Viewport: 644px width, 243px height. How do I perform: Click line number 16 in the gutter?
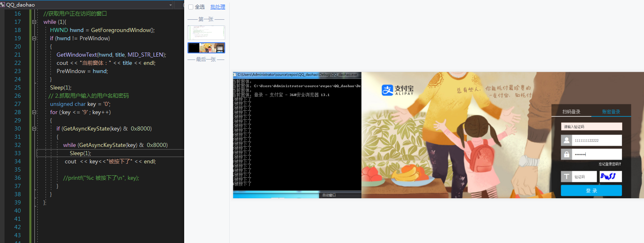[18, 14]
